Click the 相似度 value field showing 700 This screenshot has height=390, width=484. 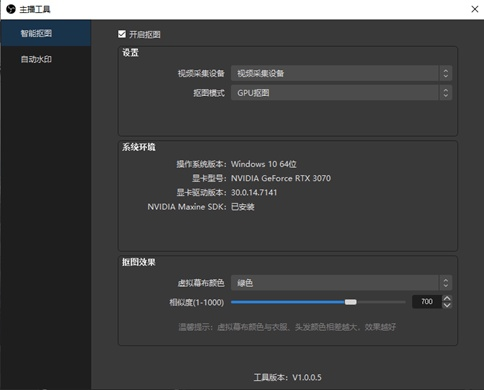coord(427,302)
